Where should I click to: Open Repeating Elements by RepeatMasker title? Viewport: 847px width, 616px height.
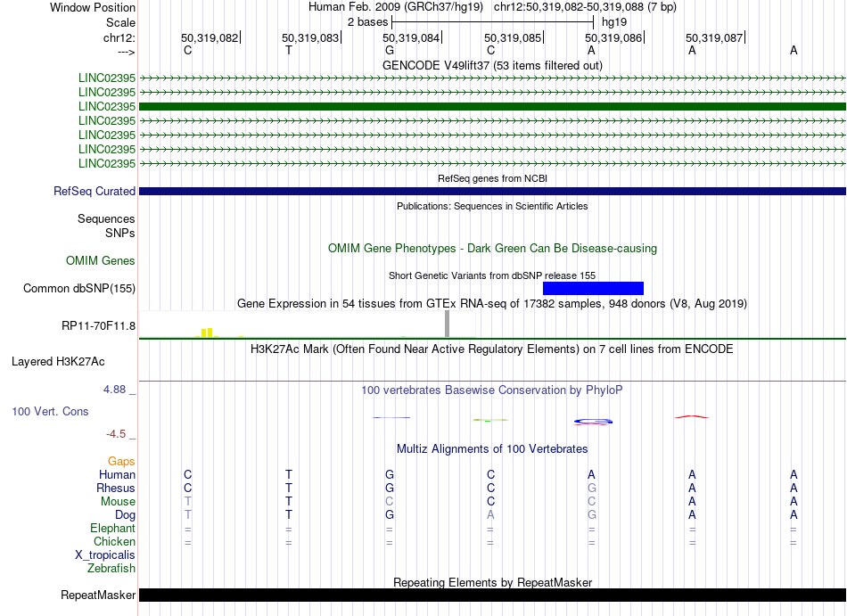[492, 582]
